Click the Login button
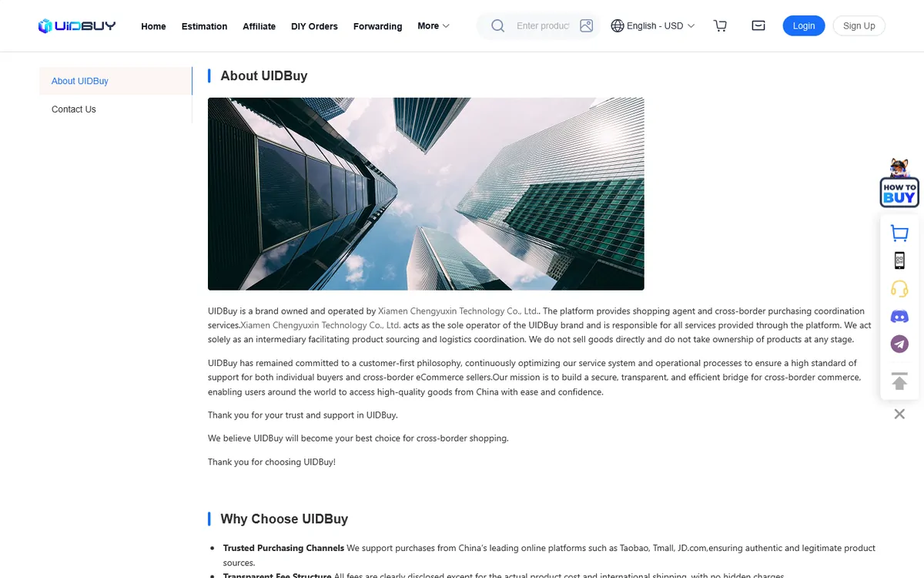This screenshot has width=924, height=578. pos(804,25)
